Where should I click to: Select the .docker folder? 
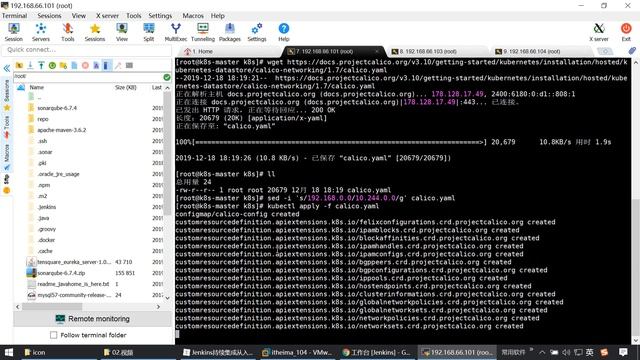[x=46, y=240]
